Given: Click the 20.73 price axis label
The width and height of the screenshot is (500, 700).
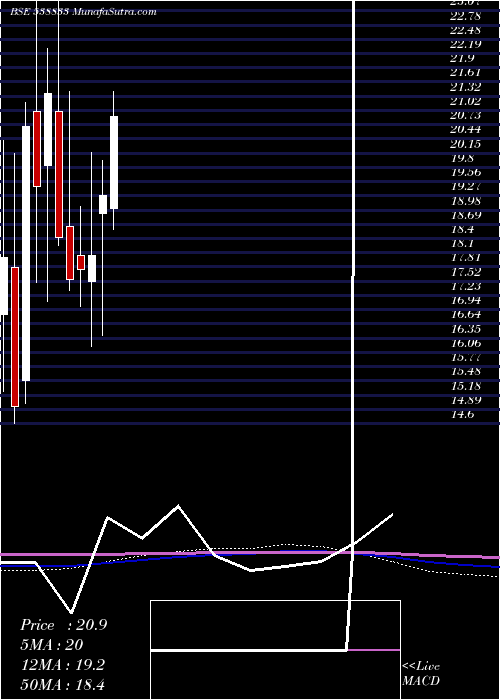Looking at the screenshot, I should [x=466, y=116].
